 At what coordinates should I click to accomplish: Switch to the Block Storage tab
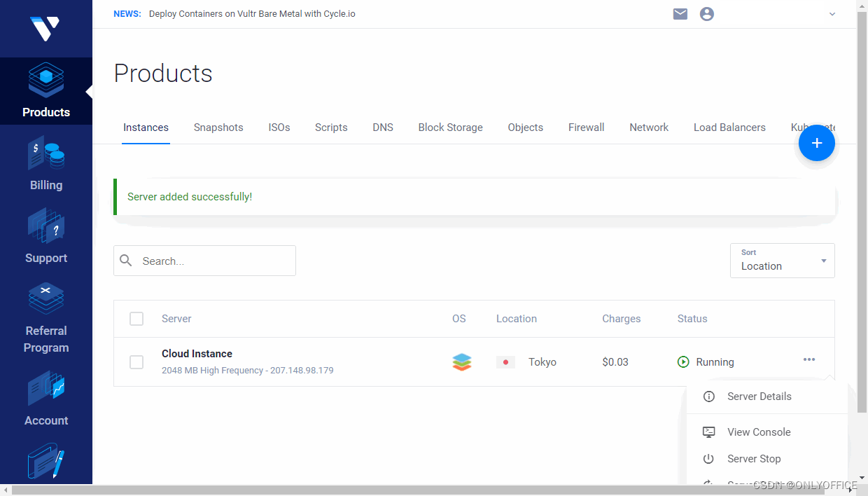451,128
